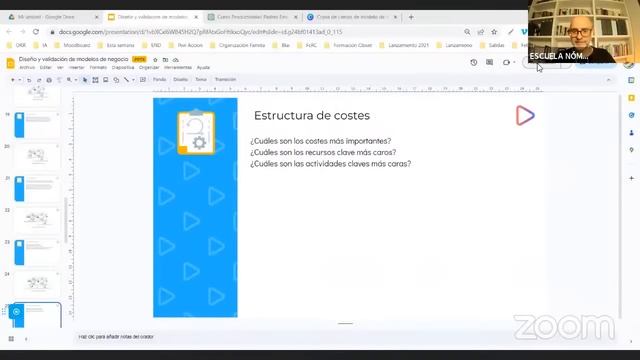The image size is (640, 360).
Task: Click the print icon in the toolbar
Action: [49, 80]
